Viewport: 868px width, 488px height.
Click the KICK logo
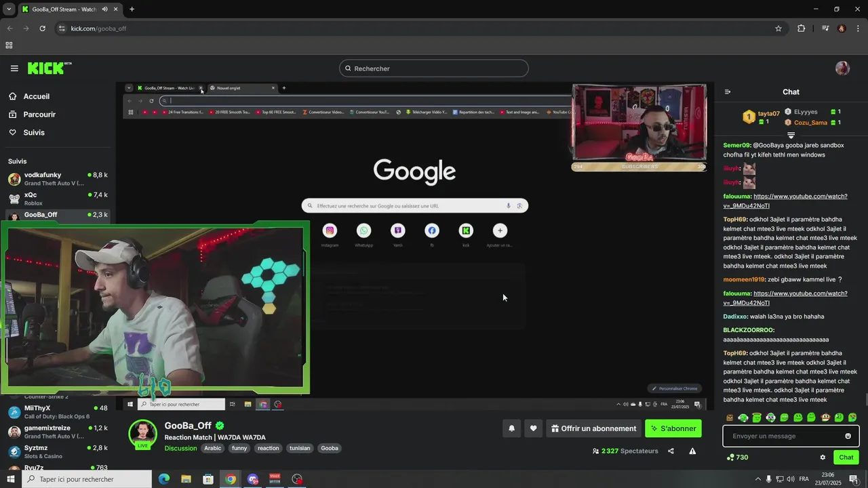[50, 68]
